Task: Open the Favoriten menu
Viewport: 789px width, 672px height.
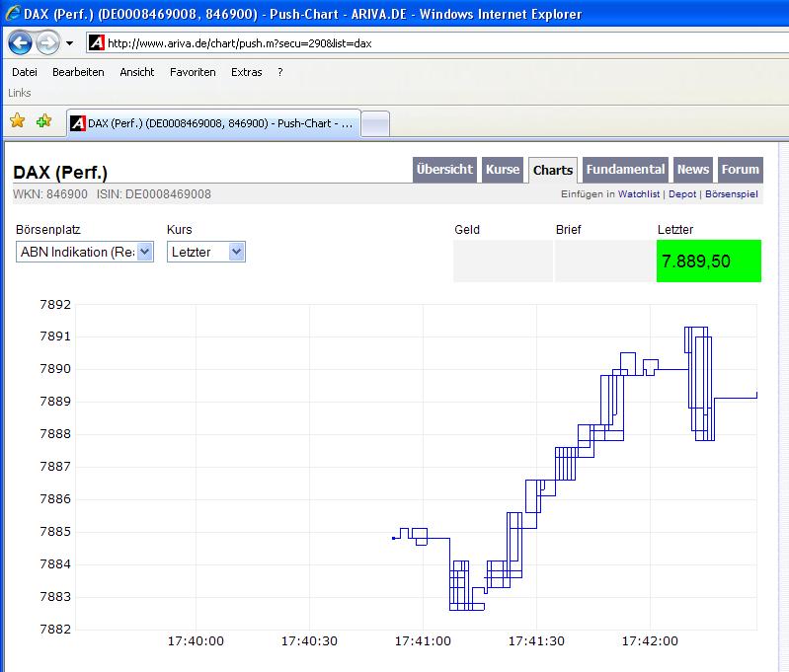Action: point(193,72)
